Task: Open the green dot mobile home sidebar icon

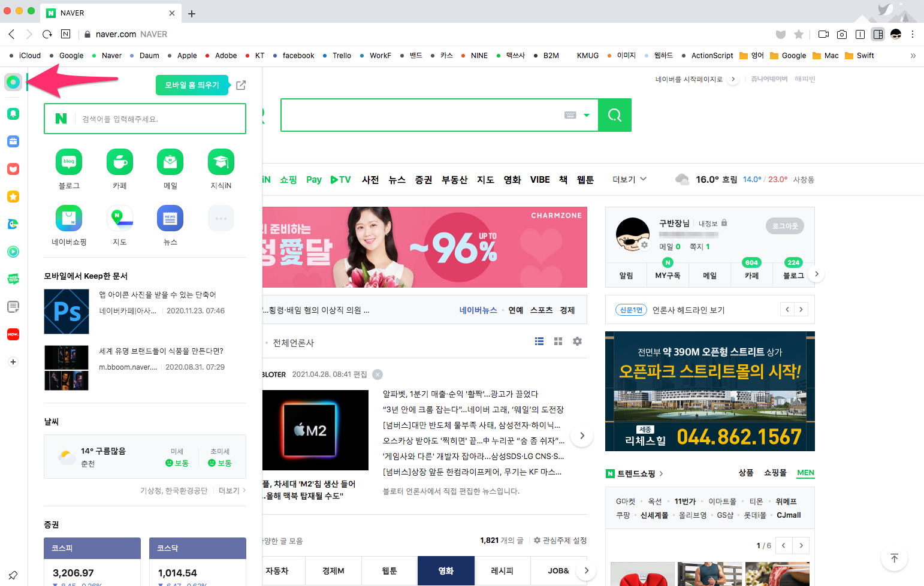Action: [13, 82]
